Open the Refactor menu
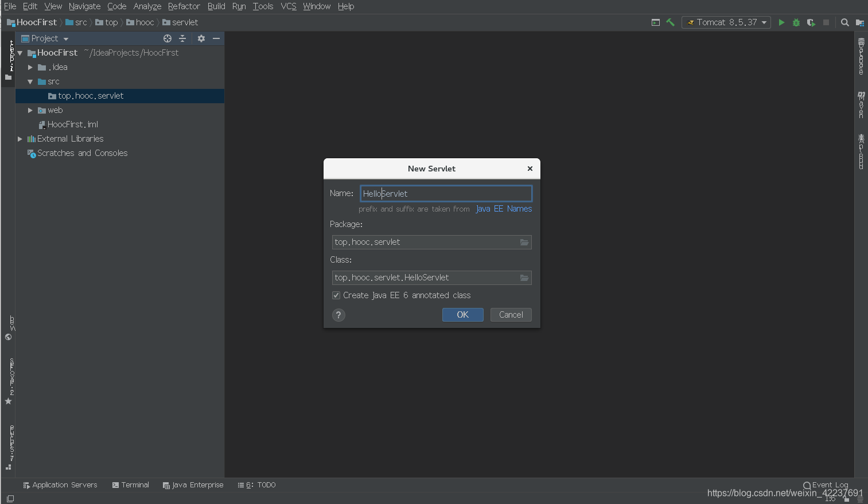Image resolution: width=868 pixels, height=504 pixels. tap(184, 6)
